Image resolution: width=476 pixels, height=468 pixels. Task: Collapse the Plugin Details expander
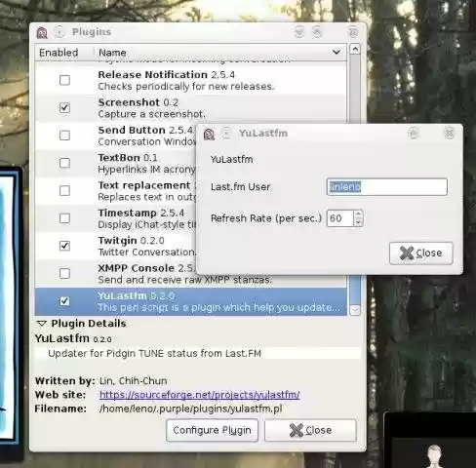tap(42, 324)
